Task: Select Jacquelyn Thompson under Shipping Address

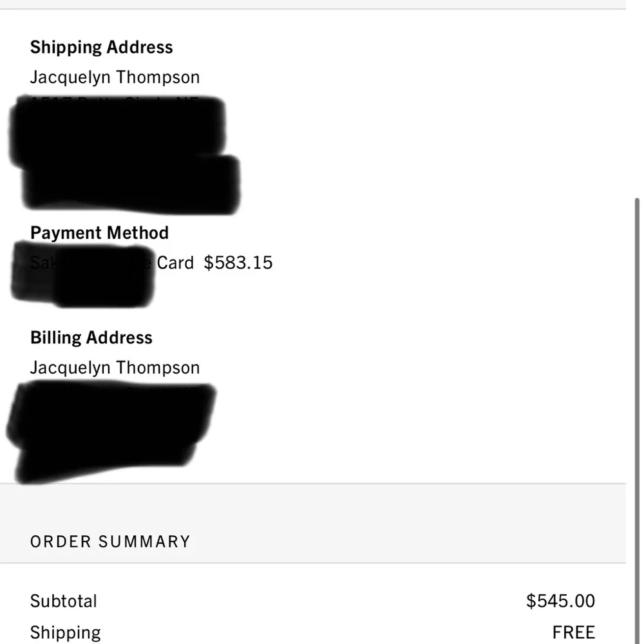Action: click(x=115, y=77)
